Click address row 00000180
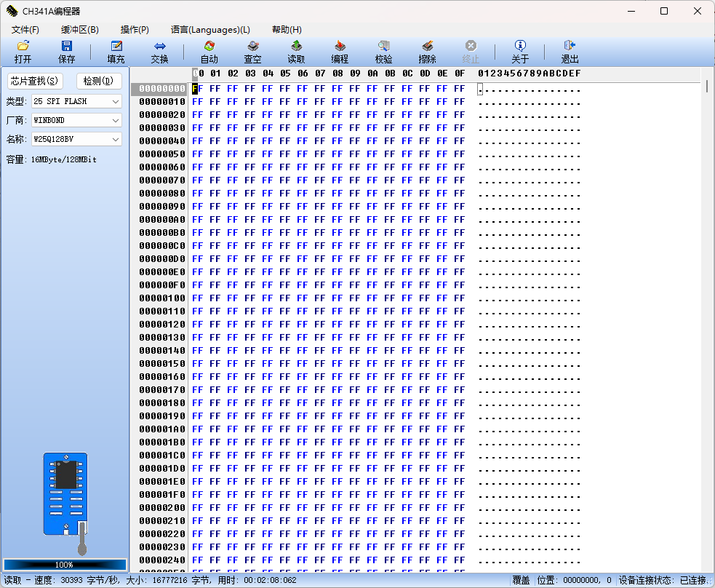The width and height of the screenshot is (715, 588). (162, 403)
